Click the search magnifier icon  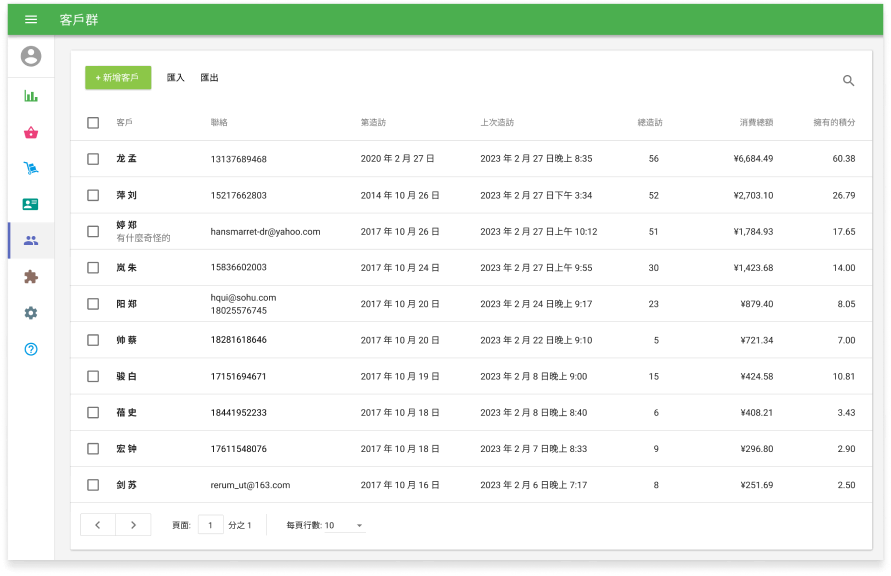848,81
